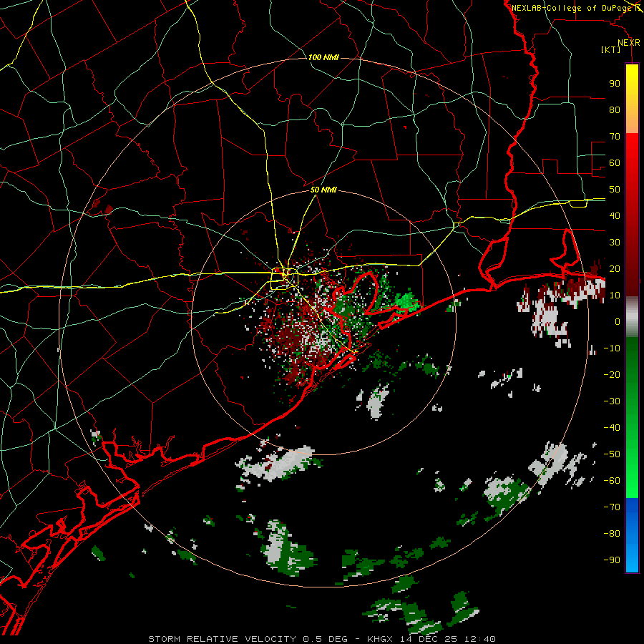Click the 100 NMI range ring label

click(323, 57)
